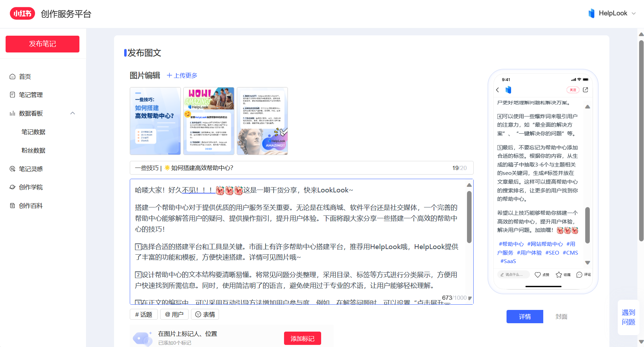Click the phone preview back arrow
The height and width of the screenshot is (347, 644).
498,90
